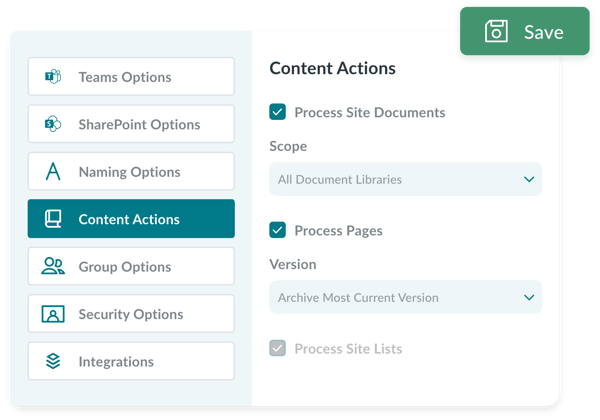
Task: Click the Content Actions heading
Action: point(333,68)
